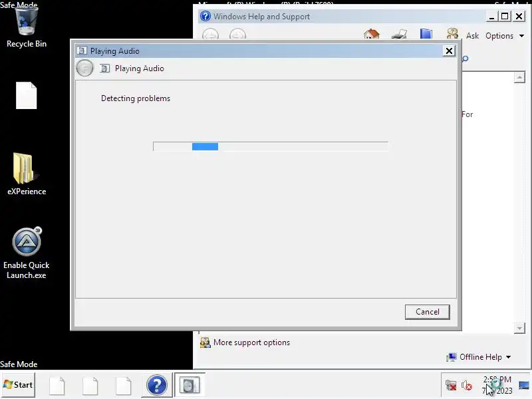Click the detecting problems progress bar

point(271,146)
